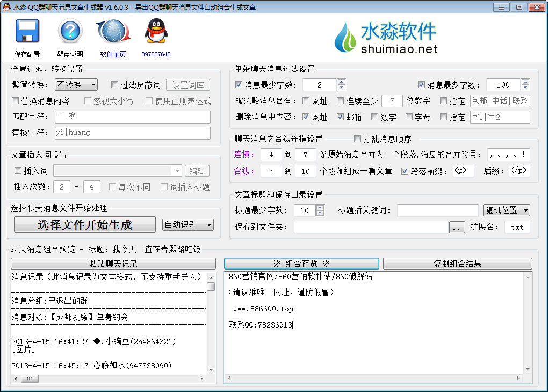The height and width of the screenshot is (392, 548).
Task: Open the 随机位置 dropdown
Action: (507, 210)
